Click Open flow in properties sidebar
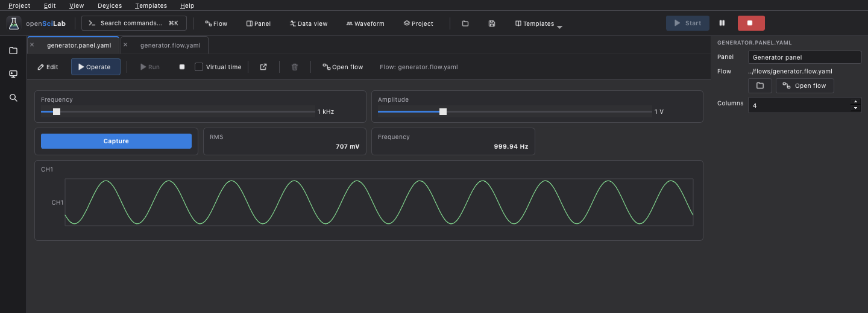The height and width of the screenshot is (313, 868). tap(805, 85)
